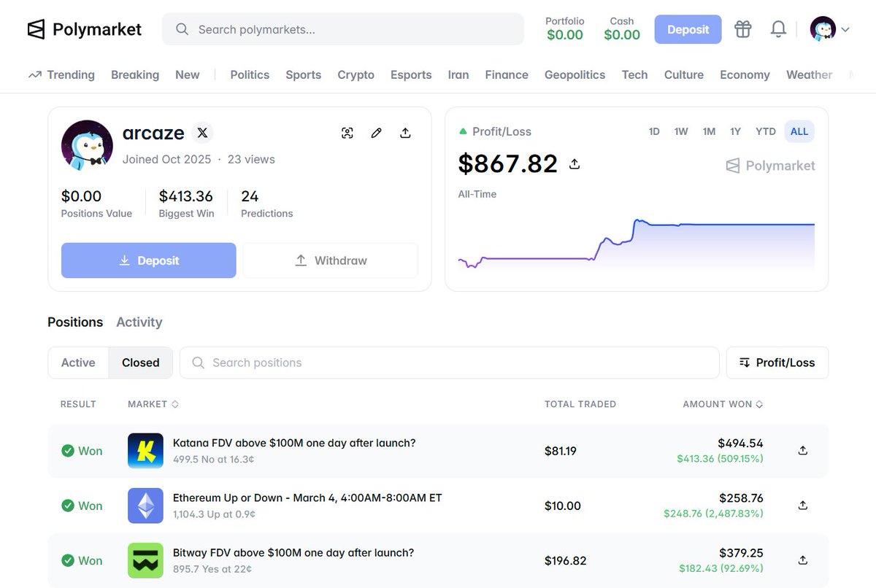Share the Katana FDV position
Image resolution: width=876 pixels, height=588 pixels.
(x=803, y=450)
